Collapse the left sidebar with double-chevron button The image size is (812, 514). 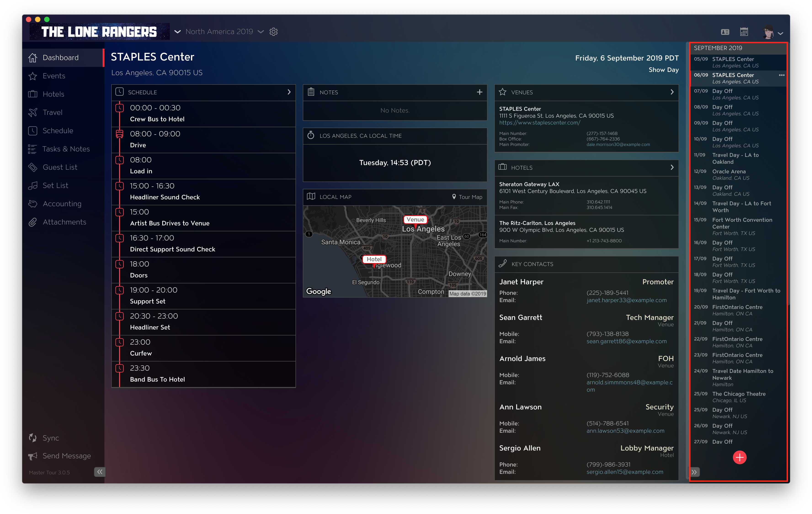click(99, 472)
